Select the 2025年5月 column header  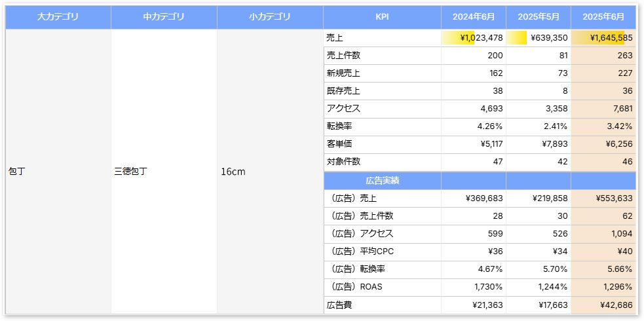coord(538,17)
